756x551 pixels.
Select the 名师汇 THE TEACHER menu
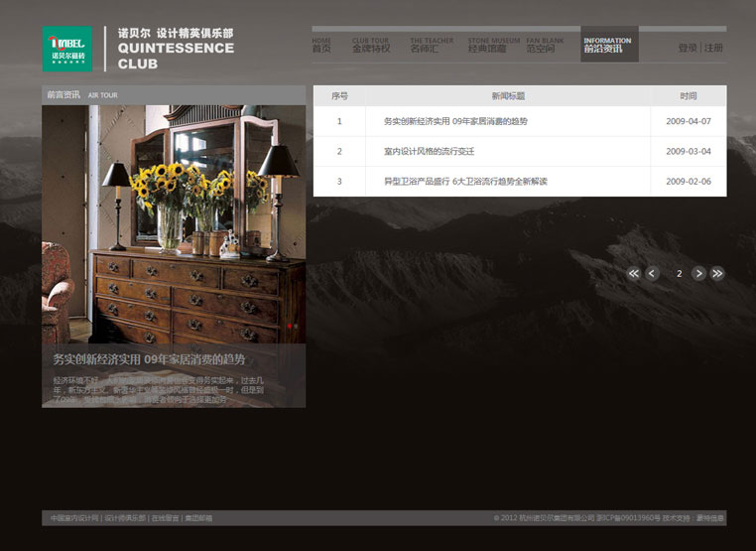coord(431,46)
